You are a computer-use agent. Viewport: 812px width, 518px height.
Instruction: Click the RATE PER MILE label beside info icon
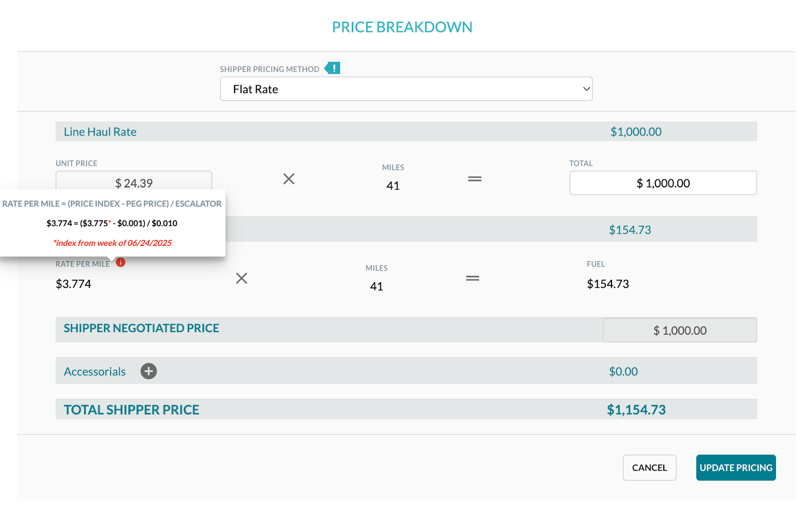83,264
